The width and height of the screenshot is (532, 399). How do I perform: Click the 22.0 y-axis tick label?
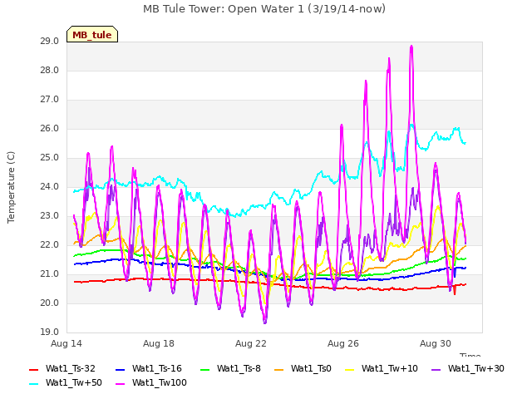point(50,245)
